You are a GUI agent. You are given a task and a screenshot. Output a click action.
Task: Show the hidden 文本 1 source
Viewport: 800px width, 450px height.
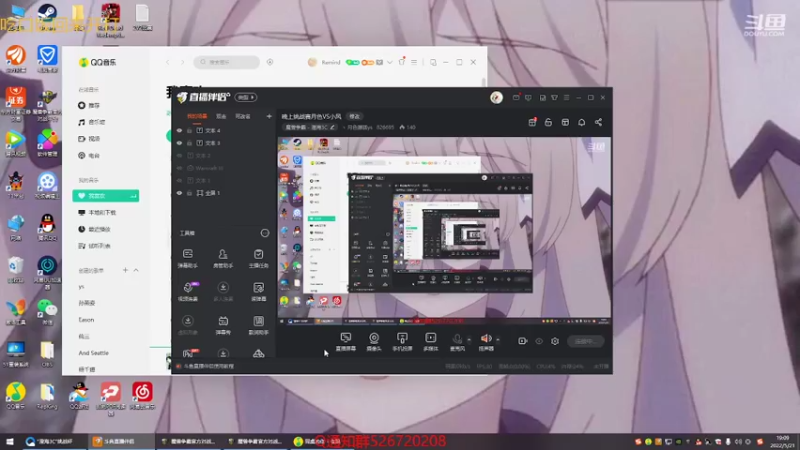pyautogui.click(x=179, y=180)
